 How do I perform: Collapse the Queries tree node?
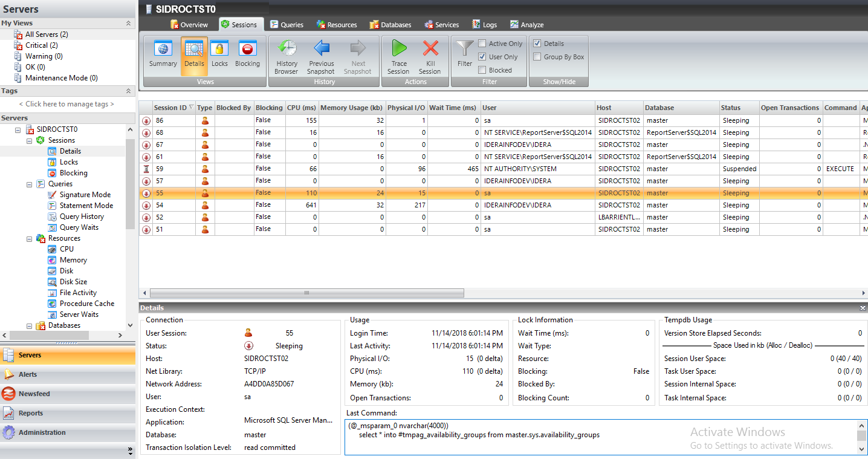[30, 184]
